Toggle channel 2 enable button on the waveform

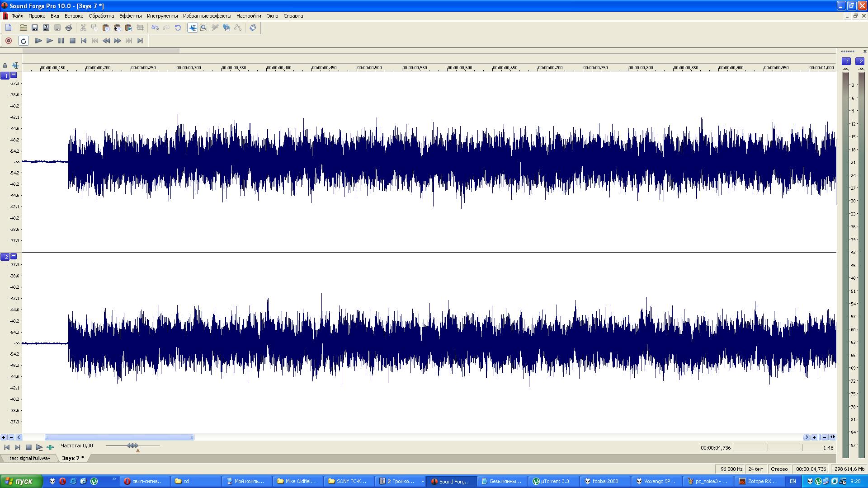point(5,257)
